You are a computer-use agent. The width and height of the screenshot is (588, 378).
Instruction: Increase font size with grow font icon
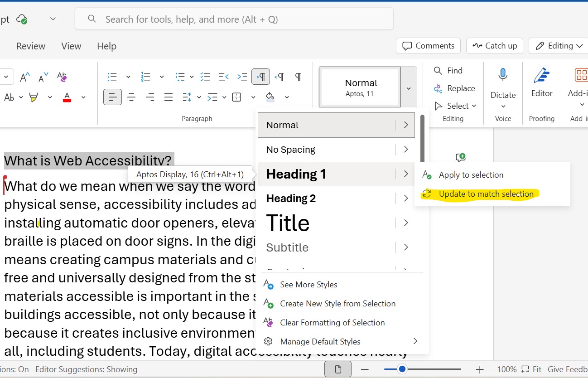(25, 77)
